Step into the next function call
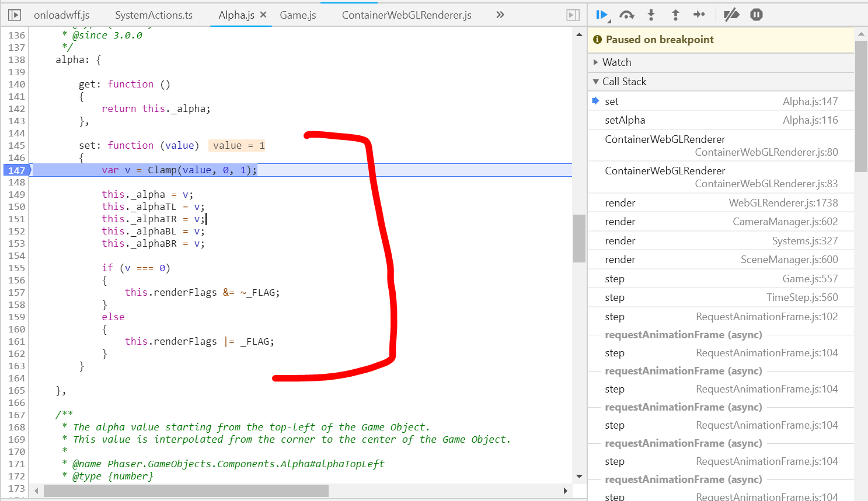 (650, 15)
